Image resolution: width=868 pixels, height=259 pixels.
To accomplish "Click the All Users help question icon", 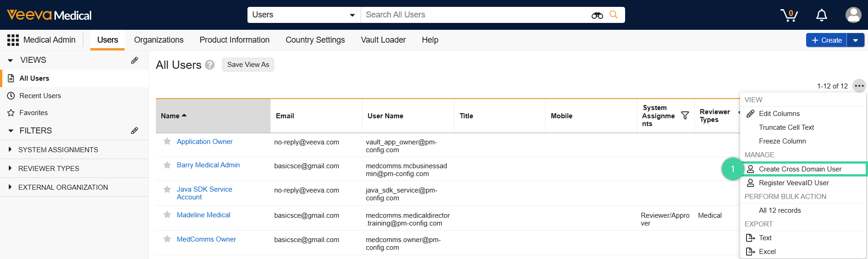I will click(210, 65).
